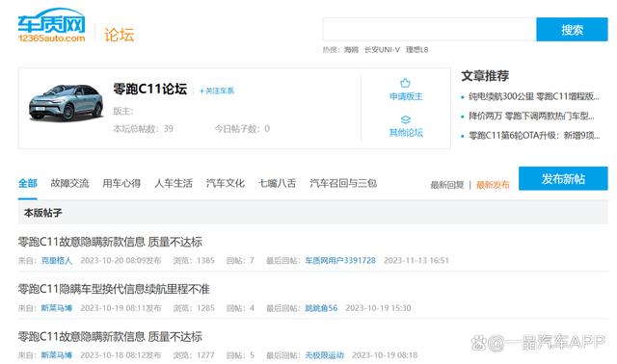The width and height of the screenshot is (617, 364).
Task: Click the 今日帖子数: 0 text
Action: click(242, 128)
